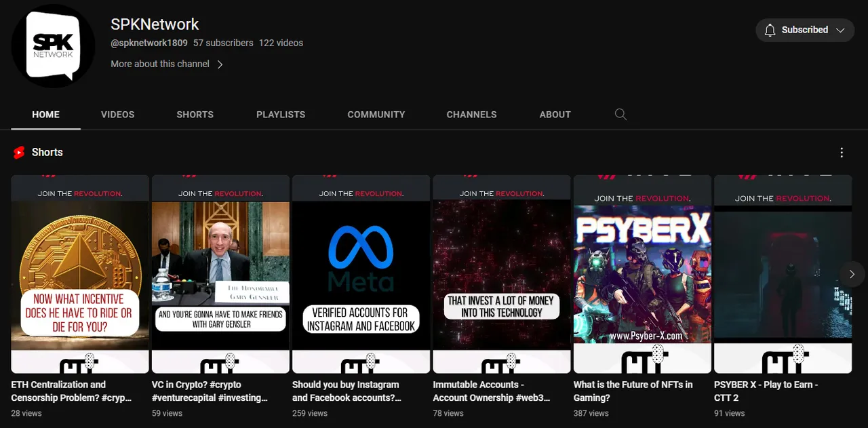Click the Subscribed button label
The image size is (868, 428).
(x=805, y=30)
